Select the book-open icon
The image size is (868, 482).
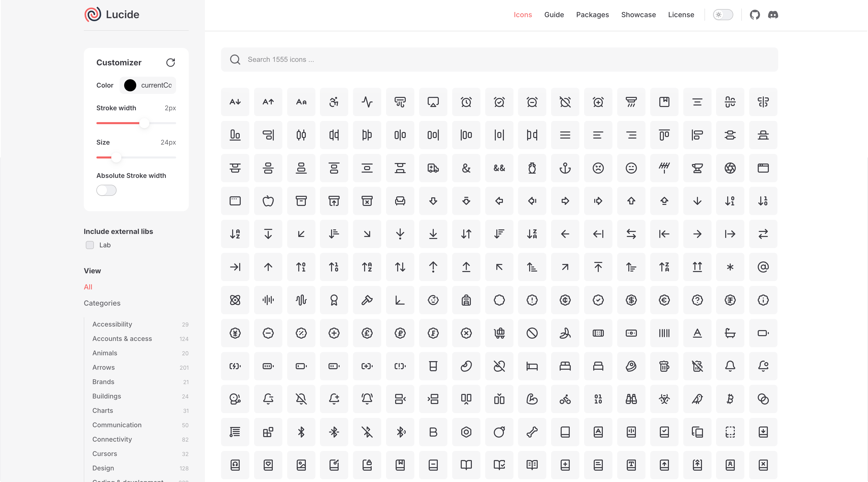point(466,465)
